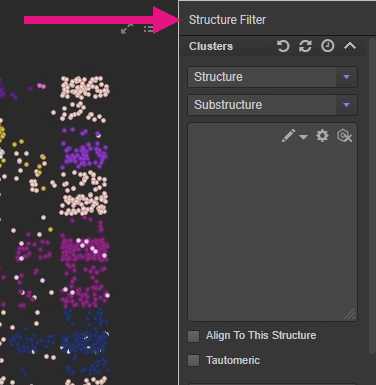Open the clock history icon beside Clusters
376x385 pixels.
[x=327, y=46]
